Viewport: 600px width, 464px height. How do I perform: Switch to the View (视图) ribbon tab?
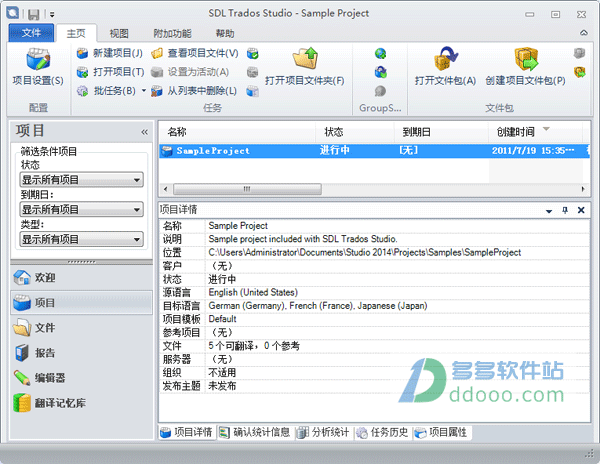(119, 34)
